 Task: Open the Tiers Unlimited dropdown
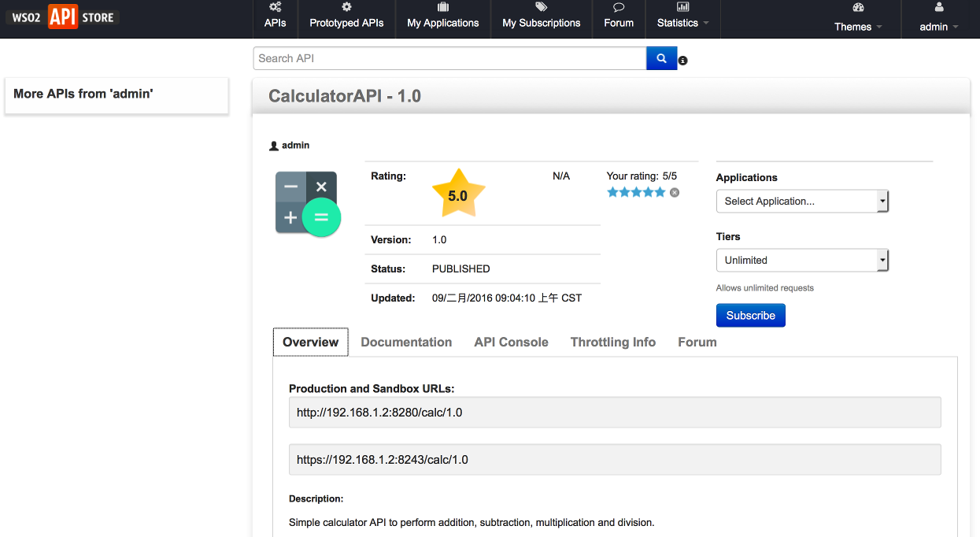pos(802,261)
